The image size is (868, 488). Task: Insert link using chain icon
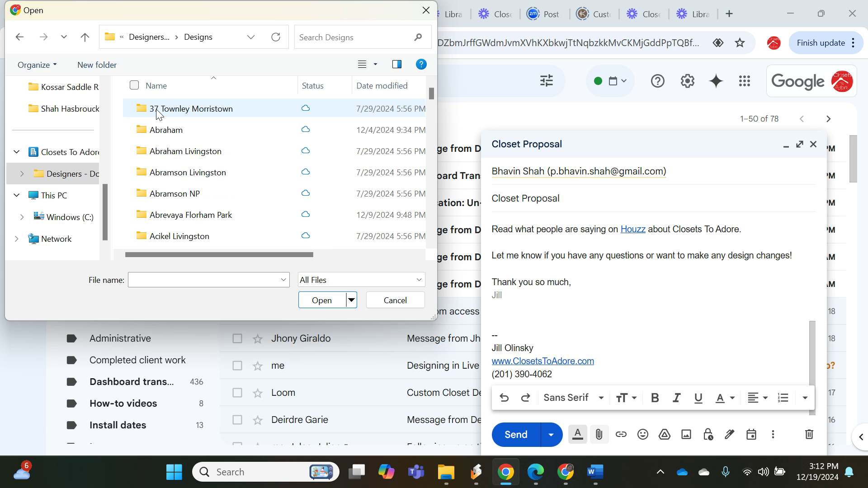tap(621, 435)
